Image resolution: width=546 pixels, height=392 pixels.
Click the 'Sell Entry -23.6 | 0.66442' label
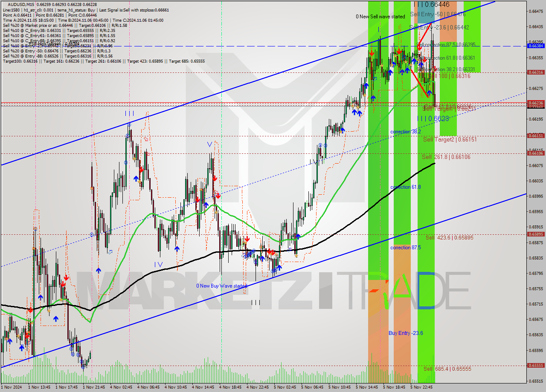click(439, 27)
